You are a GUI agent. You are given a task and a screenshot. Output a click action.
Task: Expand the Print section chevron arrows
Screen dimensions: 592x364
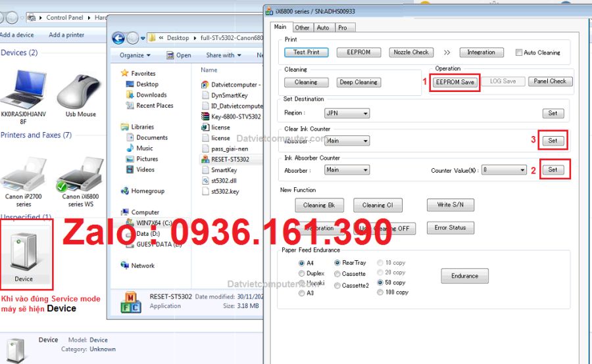pos(447,53)
